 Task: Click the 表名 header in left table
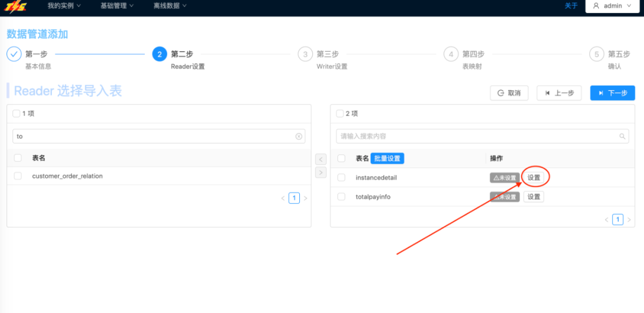pyautogui.click(x=39, y=158)
